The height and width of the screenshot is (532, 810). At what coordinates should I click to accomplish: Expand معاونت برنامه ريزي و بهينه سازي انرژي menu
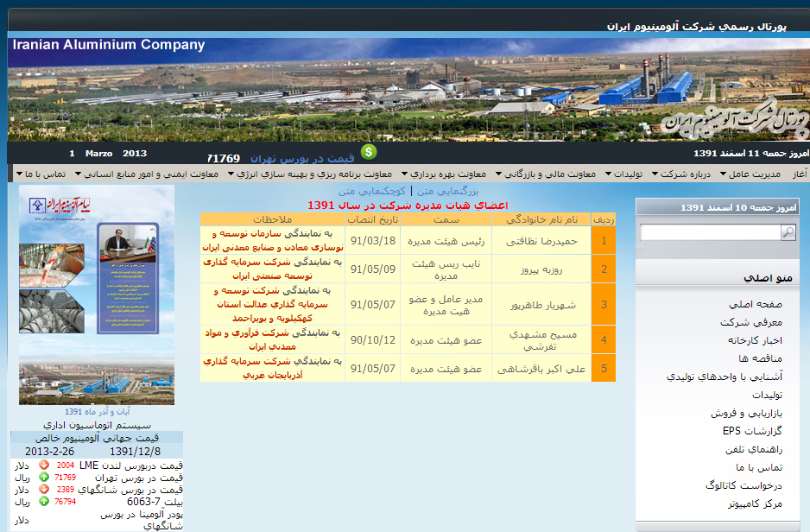(x=310, y=174)
